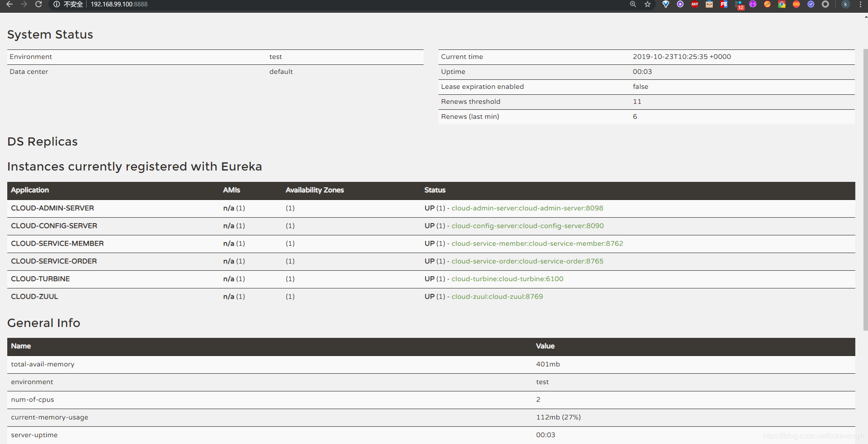Open the blue diamond extension

pyautogui.click(x=666, y=4)
